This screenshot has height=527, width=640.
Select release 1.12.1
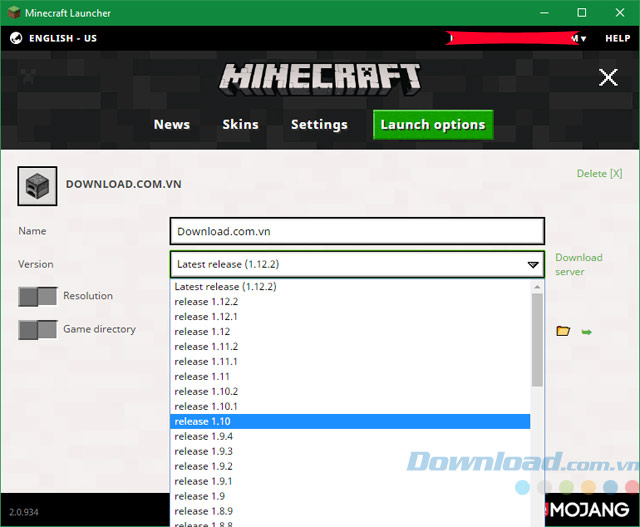[350, 317]
